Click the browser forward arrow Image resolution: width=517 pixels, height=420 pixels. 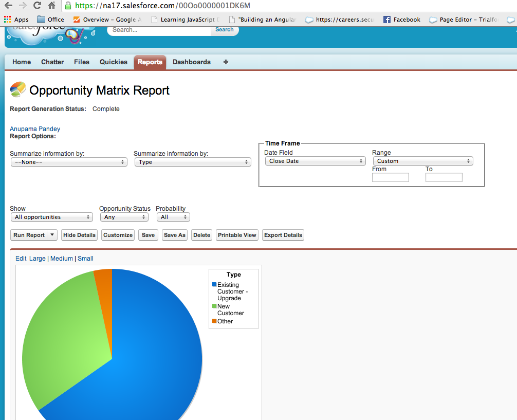[23, 5]
